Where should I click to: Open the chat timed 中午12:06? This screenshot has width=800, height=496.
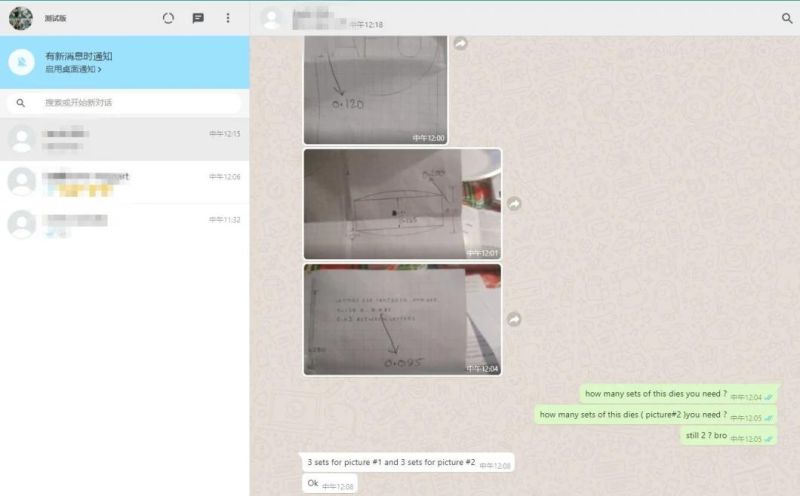124,183
